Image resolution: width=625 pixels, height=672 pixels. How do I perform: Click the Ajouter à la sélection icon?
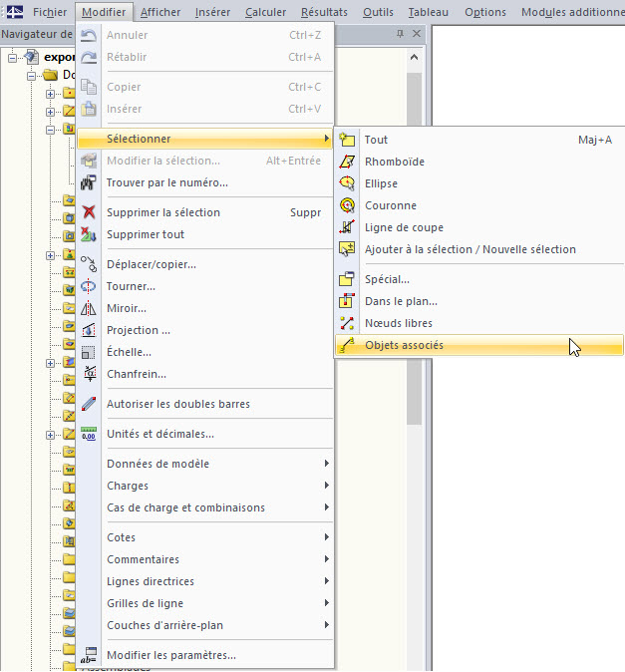(347, 249)
